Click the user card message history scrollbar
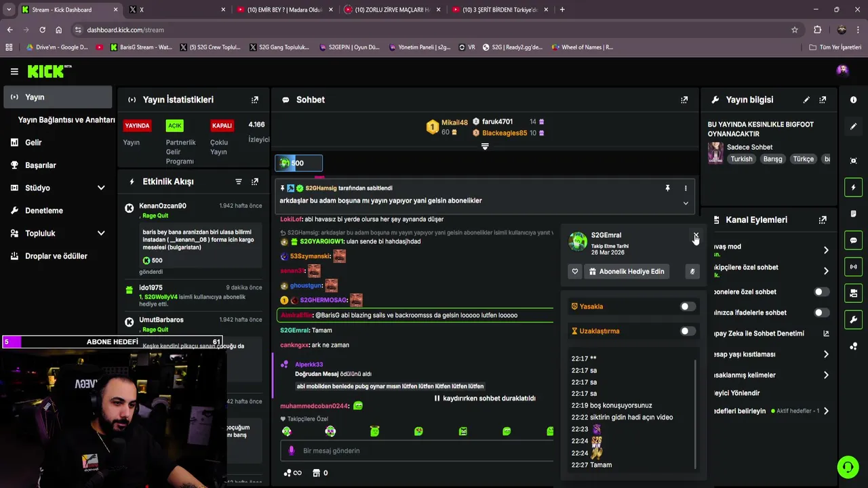Screen dimensions: 868x488 [x=696, y=413]
